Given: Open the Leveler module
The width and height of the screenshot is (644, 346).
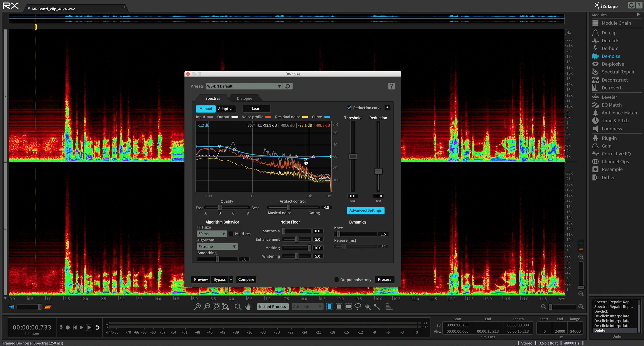Looking at the screenshot, I should click(609, 97).
